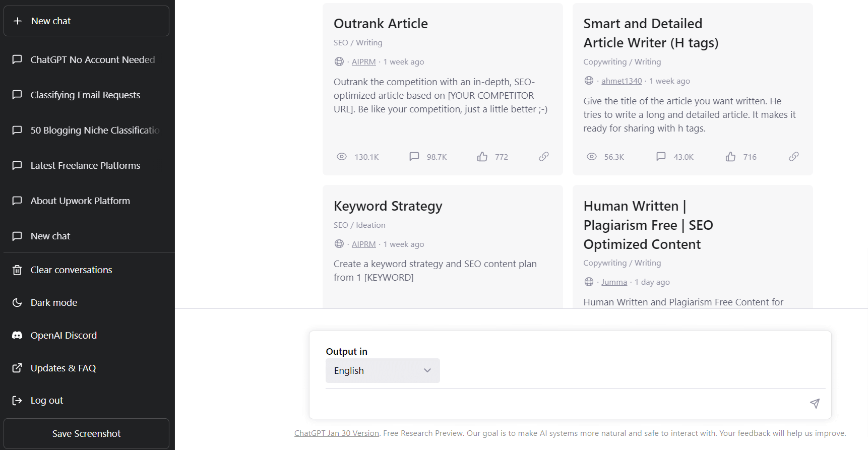Upvote Smart Article Writer thumbs-up icon
The height and width of the screenshot is (450, 868).
(730, 157)
